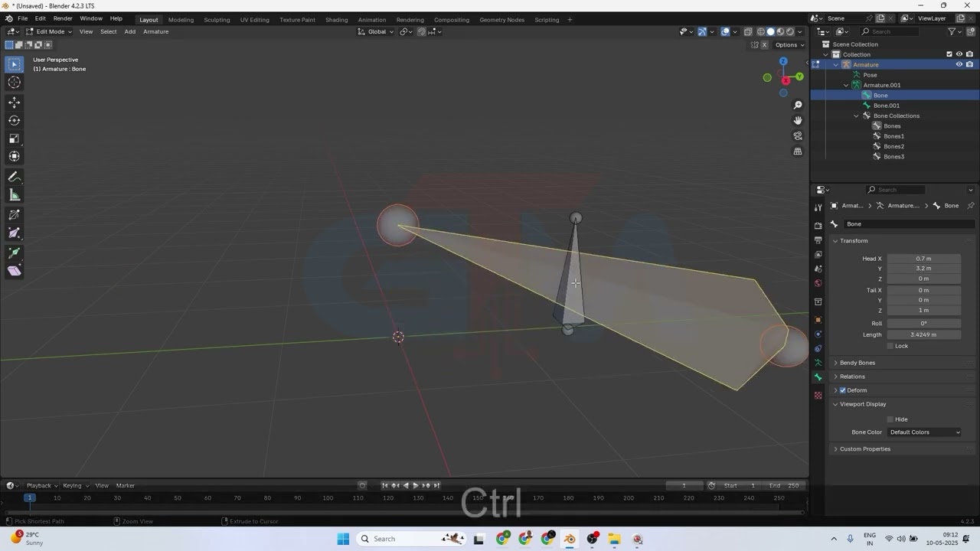The width and height of the screenshot is (980, 551).
Task: Open Windows Start from the taskbar
Action: pos(343,539)
